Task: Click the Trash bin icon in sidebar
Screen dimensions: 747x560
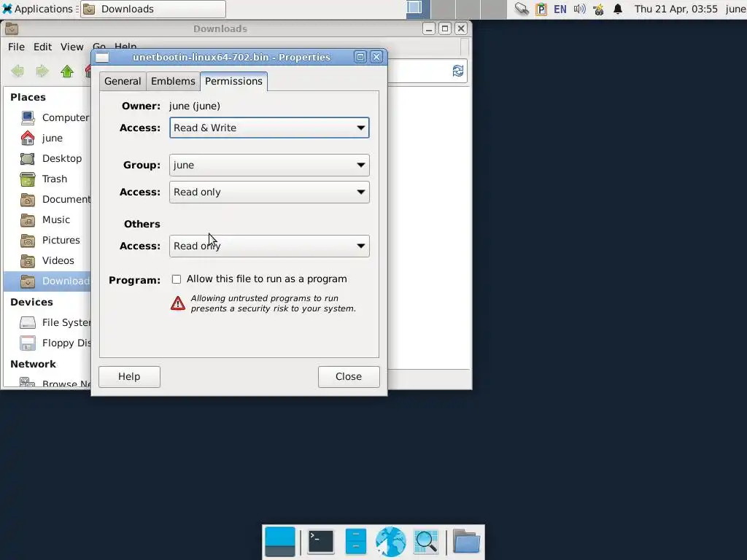Action: click(x=28, y=179)
